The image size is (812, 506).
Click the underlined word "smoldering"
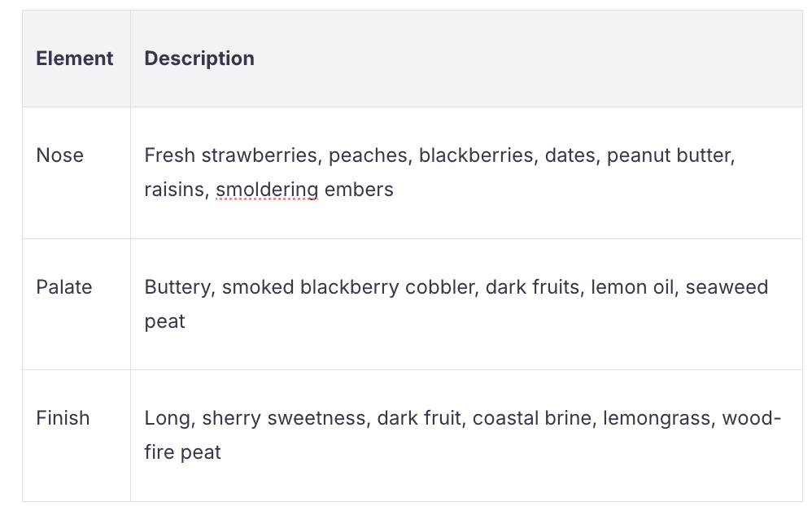(x=267, y=190)
